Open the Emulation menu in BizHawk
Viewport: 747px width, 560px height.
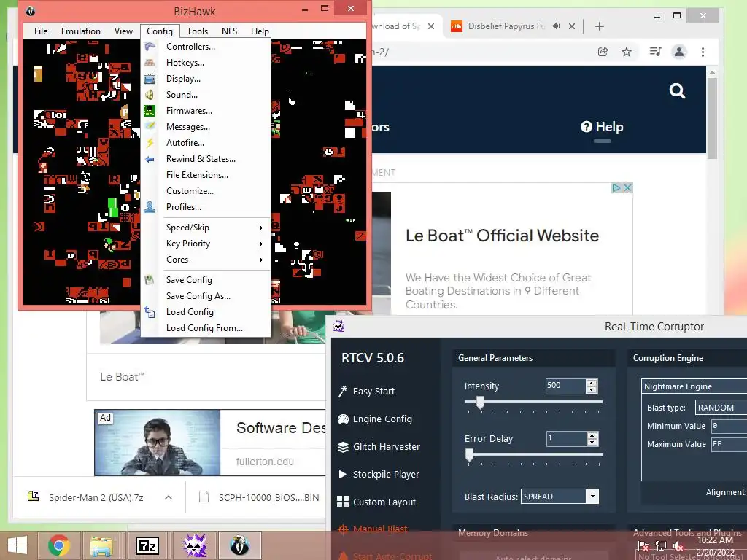(81, 31)
